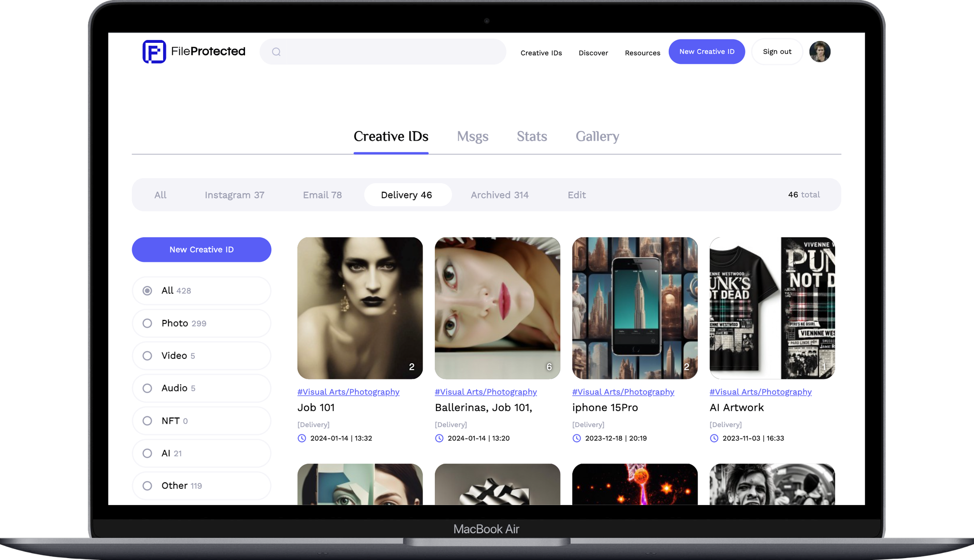Screen dimensions: 974x560
Task: Choose the AI 21 radio option
Action: 147,453
